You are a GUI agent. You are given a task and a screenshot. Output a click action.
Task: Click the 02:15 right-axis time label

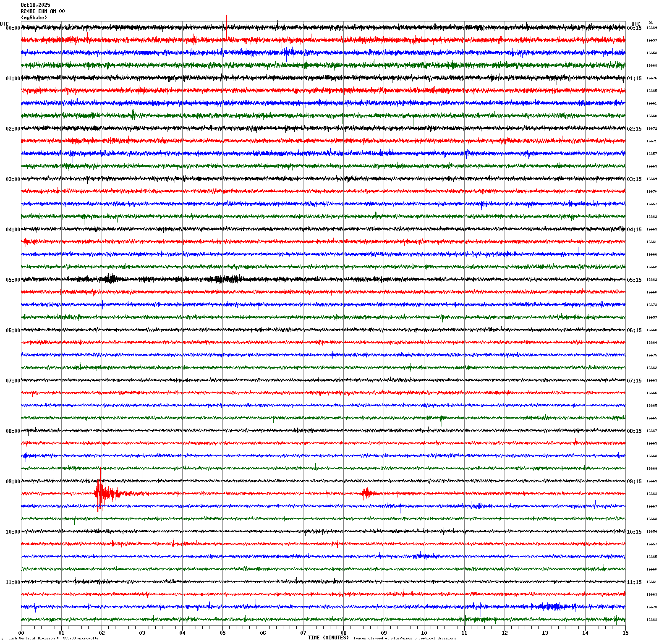tap(634, 129)
